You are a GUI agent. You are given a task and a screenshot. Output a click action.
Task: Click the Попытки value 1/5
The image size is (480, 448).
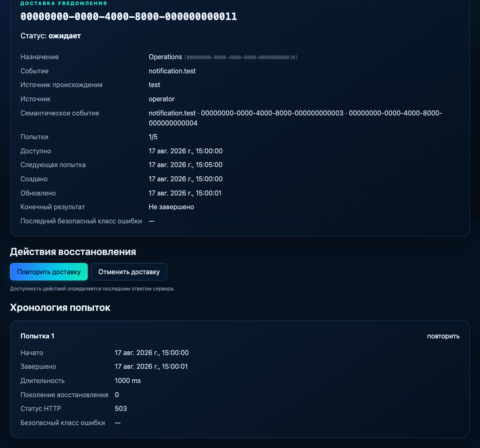click(153, 137)
